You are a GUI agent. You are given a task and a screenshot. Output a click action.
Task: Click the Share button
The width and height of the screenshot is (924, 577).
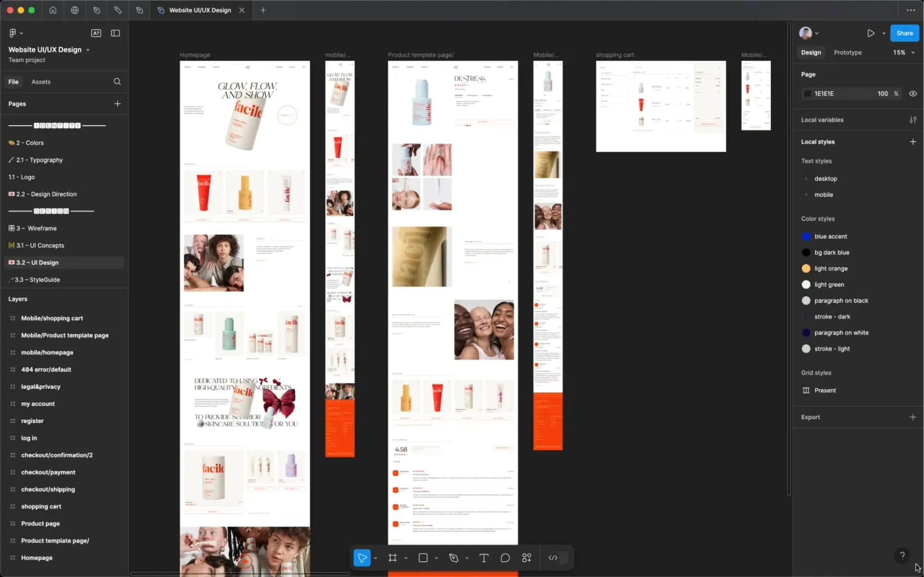pyautogui.click(x=904, y=33)
